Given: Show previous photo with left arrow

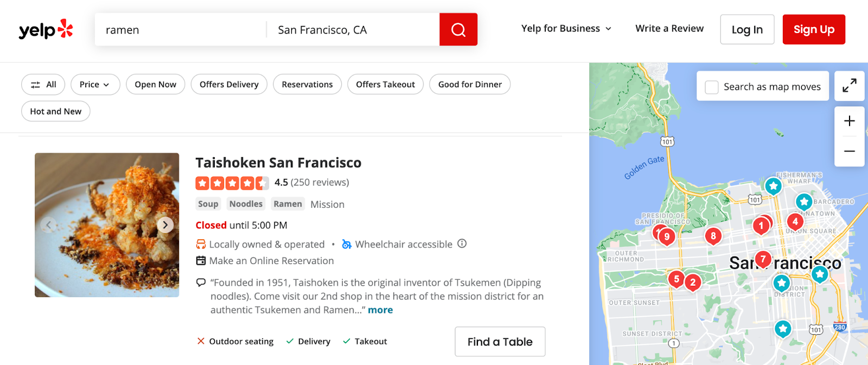Looking at the screenshot, I should (x=49, y=225).
